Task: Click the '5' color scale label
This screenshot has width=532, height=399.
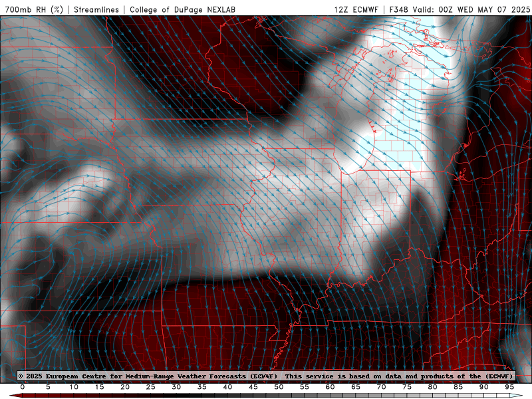Action: pyautogui.click(x=48, y=387)
